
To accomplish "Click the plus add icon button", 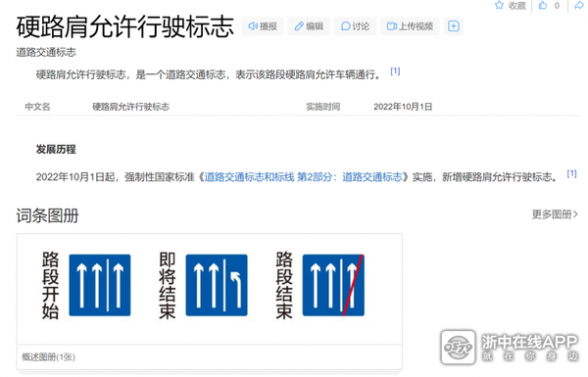I will pyautogui.click(x=454, y=26).
